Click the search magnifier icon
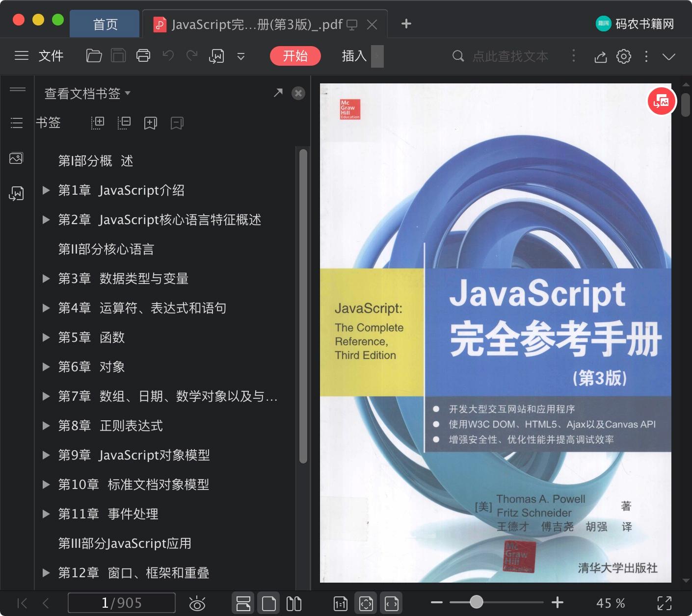692x616 pixels. point(458,56)
